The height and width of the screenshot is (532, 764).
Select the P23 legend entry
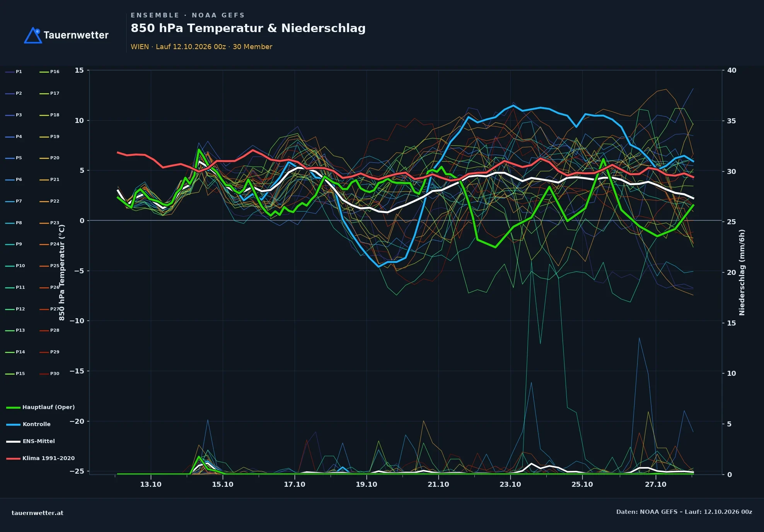pos(49,223)
